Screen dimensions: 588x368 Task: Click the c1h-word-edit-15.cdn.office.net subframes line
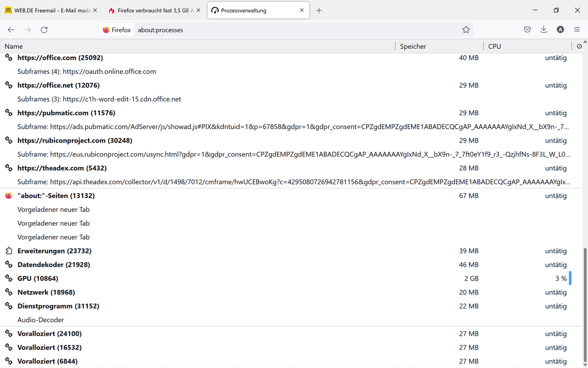pyautogui.click(x=99, y=99)
